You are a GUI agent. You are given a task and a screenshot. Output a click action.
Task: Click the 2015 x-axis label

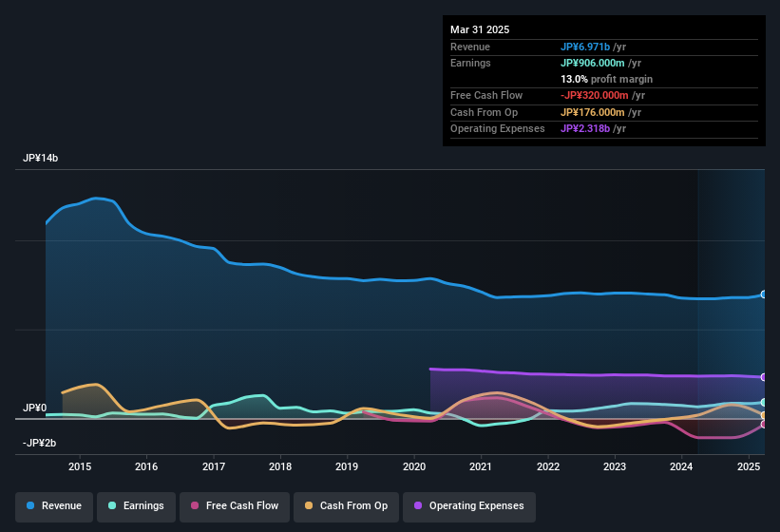tap(80, 466)
